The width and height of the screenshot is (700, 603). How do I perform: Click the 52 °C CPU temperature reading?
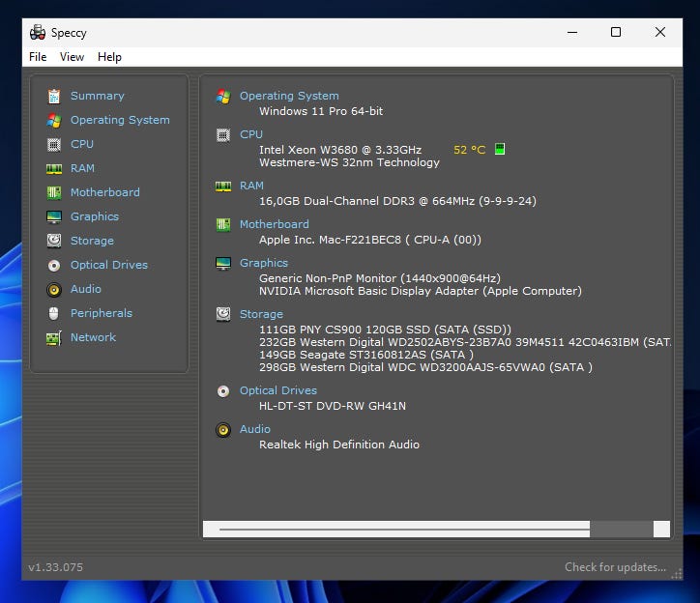point(470,150)
